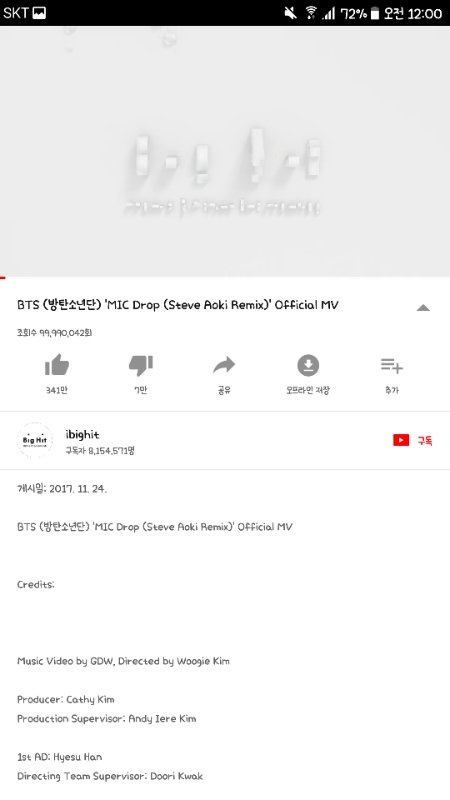Tap the mute icon in status bar
The height and width of the screenshot is (800, 450).
(x=290, y=13)
